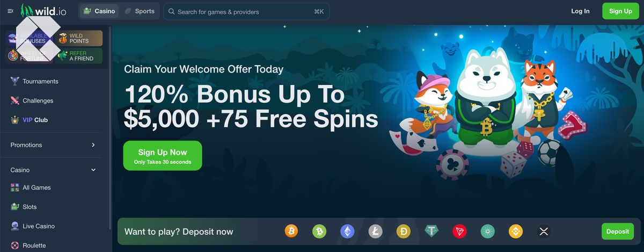
Task: Select the Bitcoin deposit icon
Action: pyautogui.click(x=291, y=232)
